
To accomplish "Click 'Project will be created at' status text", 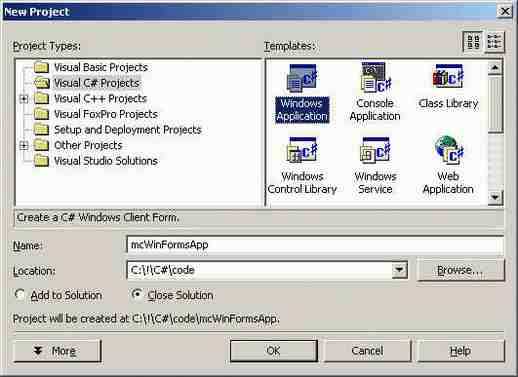I will [x=146, y=319].
